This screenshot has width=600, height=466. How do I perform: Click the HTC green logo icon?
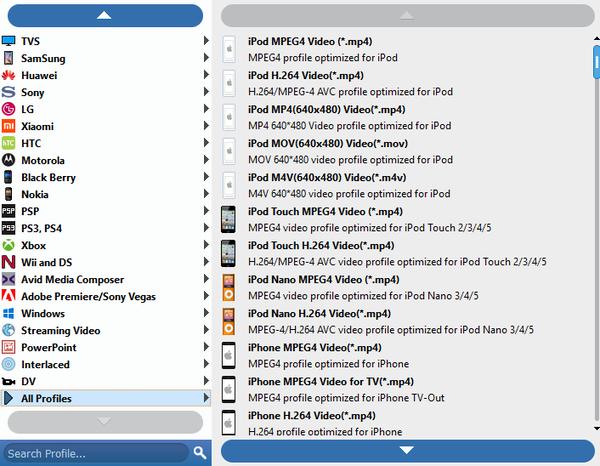tap(8, 143)
